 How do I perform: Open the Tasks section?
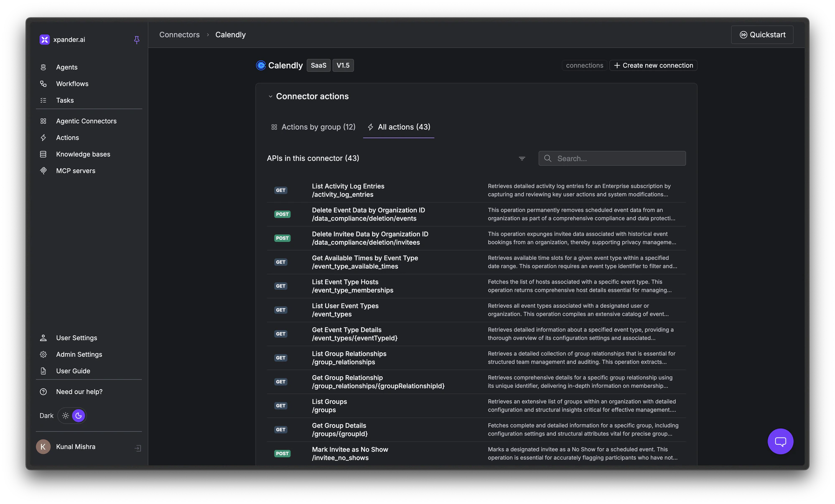tap(65, 100)
